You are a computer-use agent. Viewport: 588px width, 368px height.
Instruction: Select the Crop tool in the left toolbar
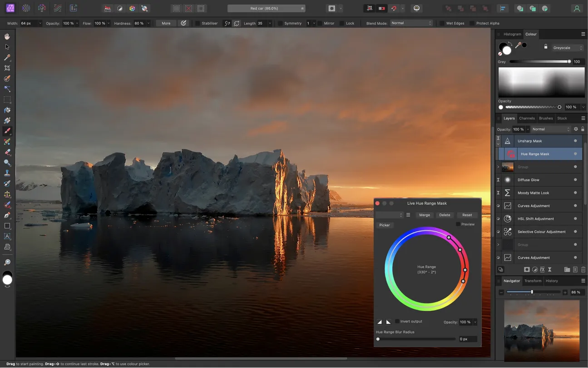tap(7, 68)
